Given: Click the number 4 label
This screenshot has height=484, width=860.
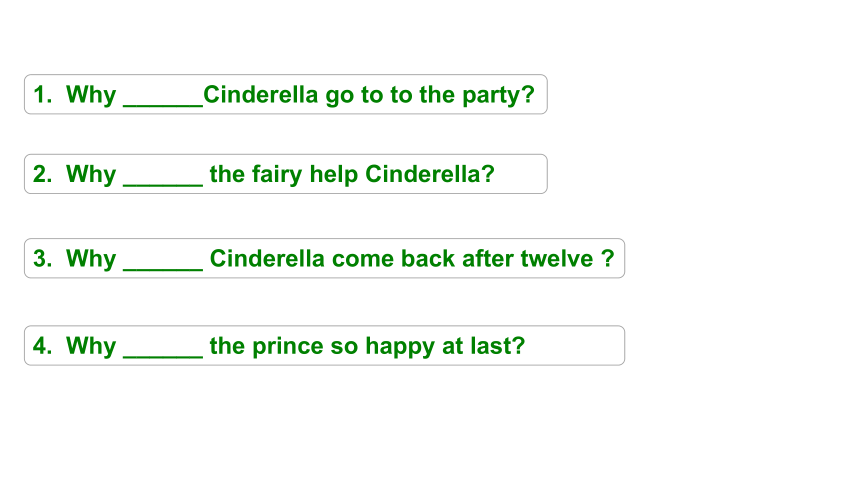Looking at the screenshot, I should (x=43, y=346).
